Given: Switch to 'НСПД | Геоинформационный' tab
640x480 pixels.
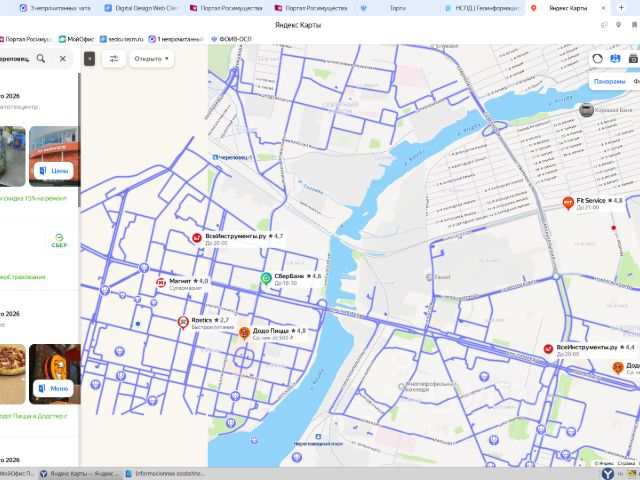Looking at the screenshot, I should [482, 8].
